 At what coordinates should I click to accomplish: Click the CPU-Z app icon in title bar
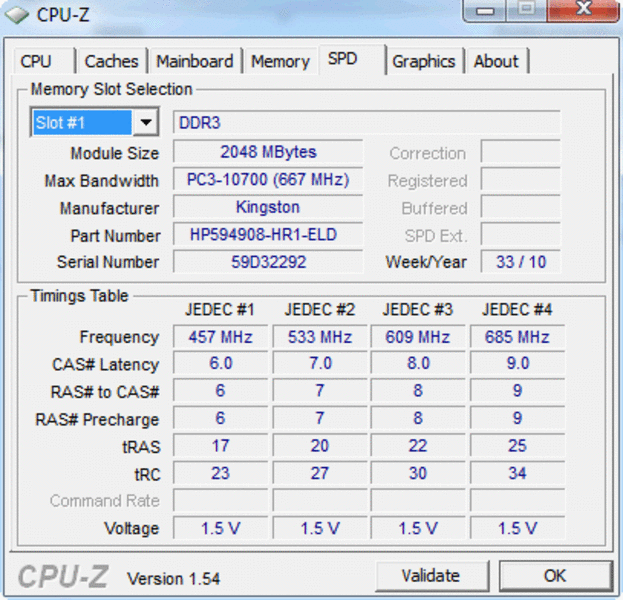click(x=18, y=14)
